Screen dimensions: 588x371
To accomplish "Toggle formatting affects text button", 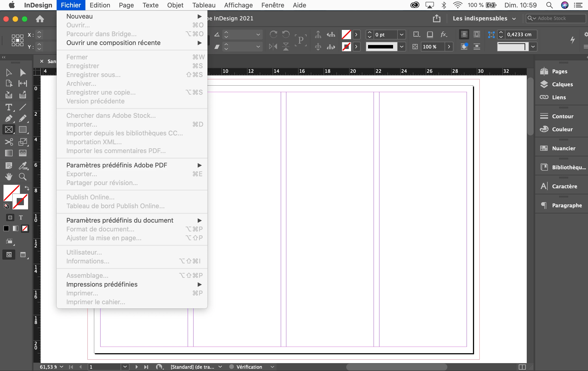I will [x=21, y=217].
